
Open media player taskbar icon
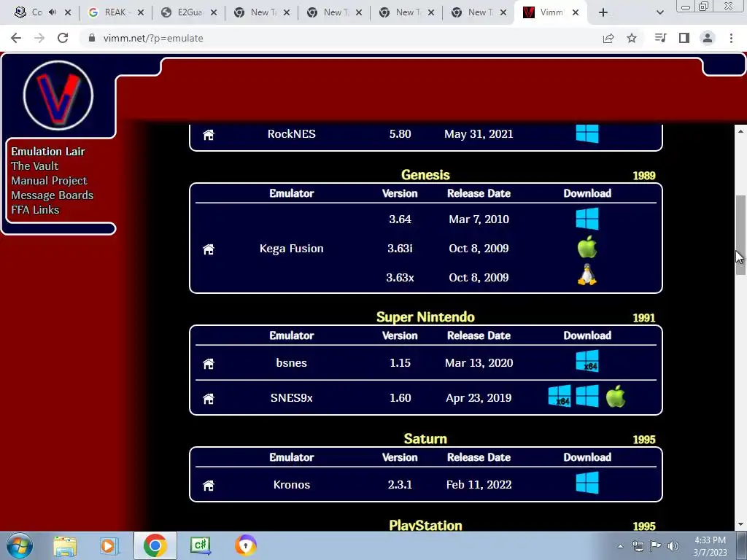[108, 545]
